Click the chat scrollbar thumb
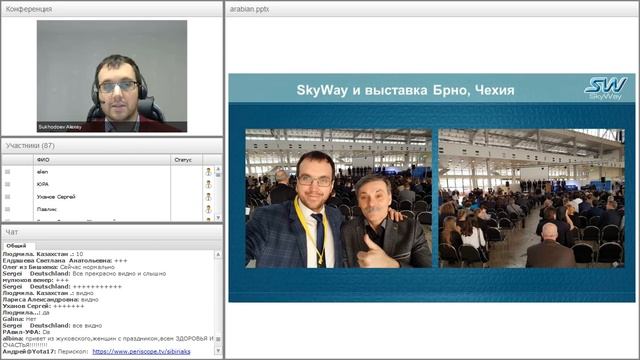This screenshot has width=640, height=360. [x=218, y=340]
